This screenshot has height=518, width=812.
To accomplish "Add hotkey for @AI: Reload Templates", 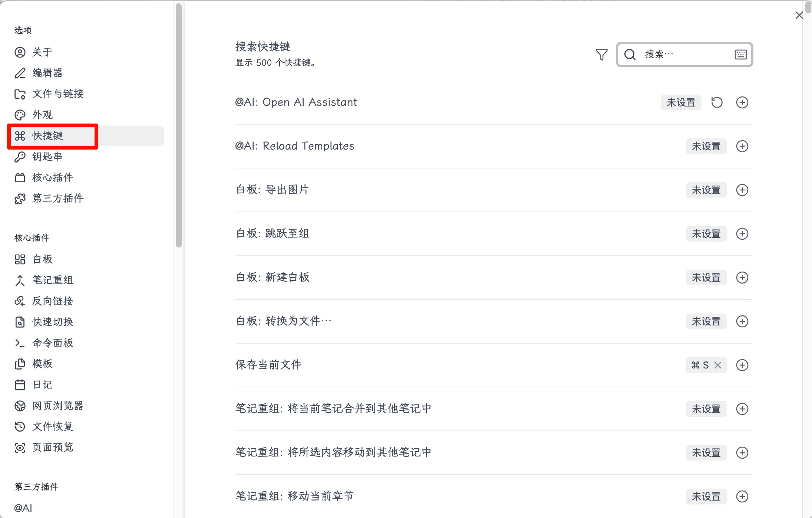I will 742,146.
